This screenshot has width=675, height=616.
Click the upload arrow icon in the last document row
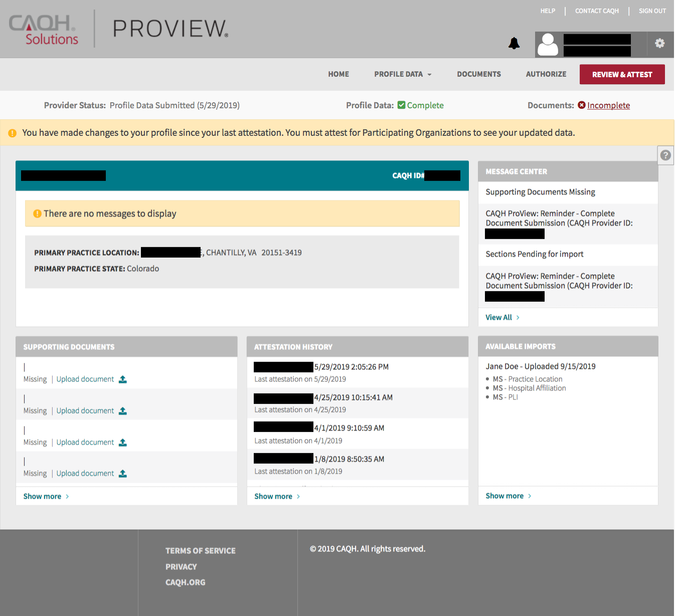tap(123, 474)
